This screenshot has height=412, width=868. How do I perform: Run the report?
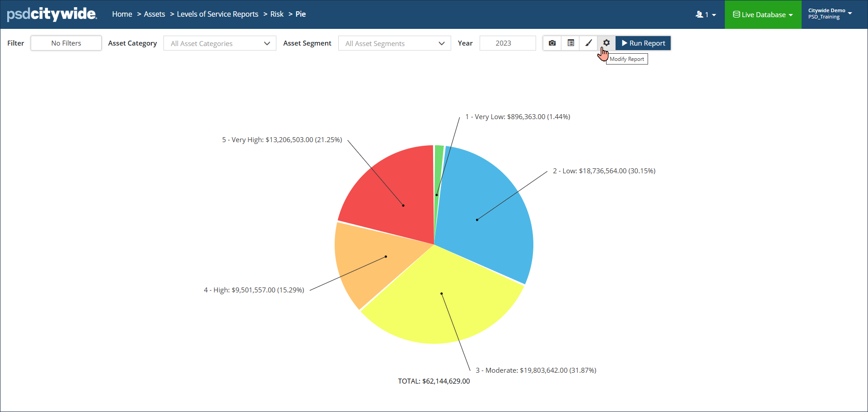click(x=643, y=43)
